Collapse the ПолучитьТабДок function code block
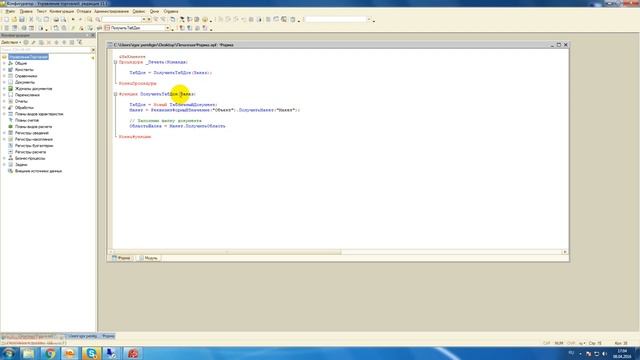This screenshot has width=640, height=360. coord(116,94)
